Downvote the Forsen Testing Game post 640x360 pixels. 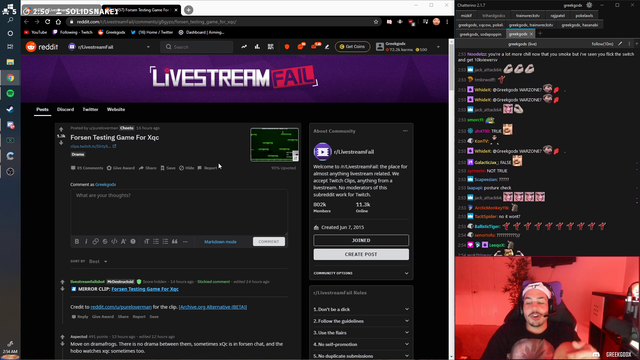pyautogui.click(x=61, y=143)
